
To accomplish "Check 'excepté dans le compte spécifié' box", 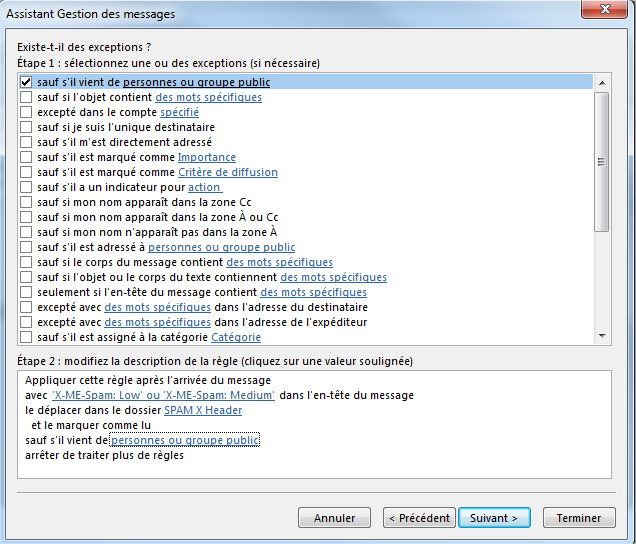I will pos(26,113).
